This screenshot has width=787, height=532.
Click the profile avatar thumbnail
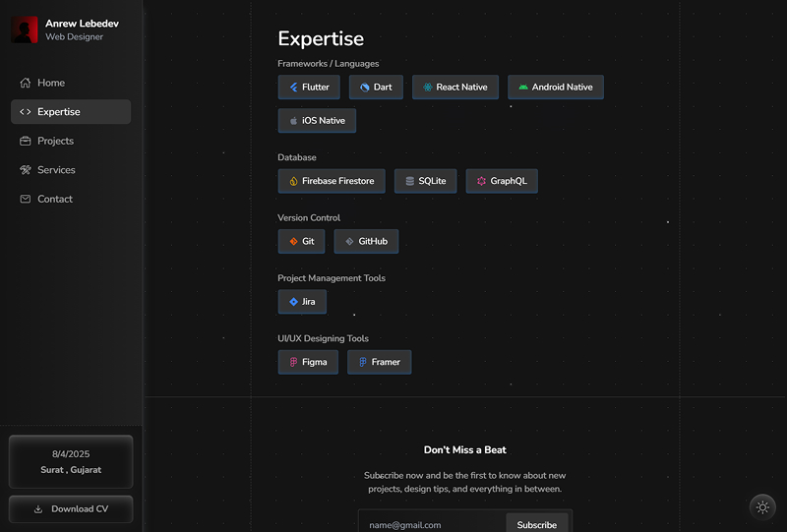24,30
